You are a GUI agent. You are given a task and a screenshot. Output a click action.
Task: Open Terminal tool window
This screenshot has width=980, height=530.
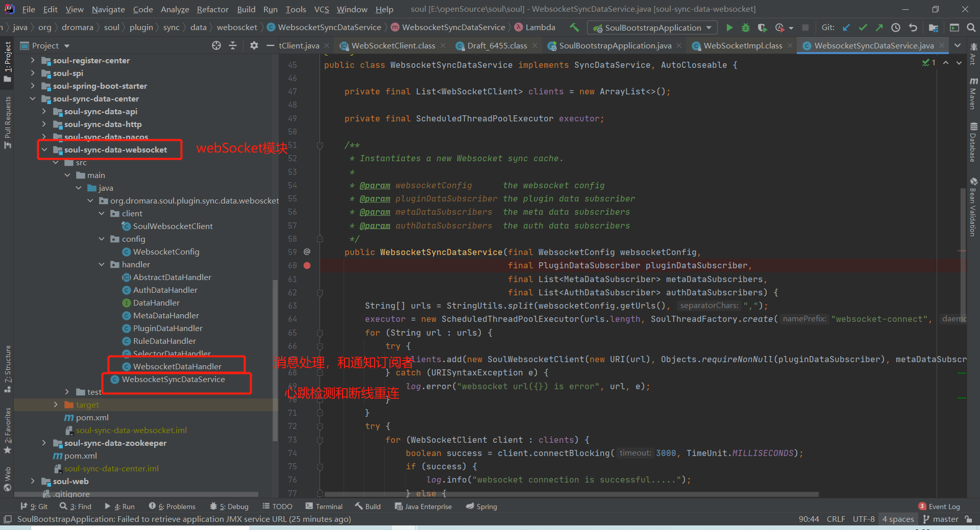click(324, 507)
